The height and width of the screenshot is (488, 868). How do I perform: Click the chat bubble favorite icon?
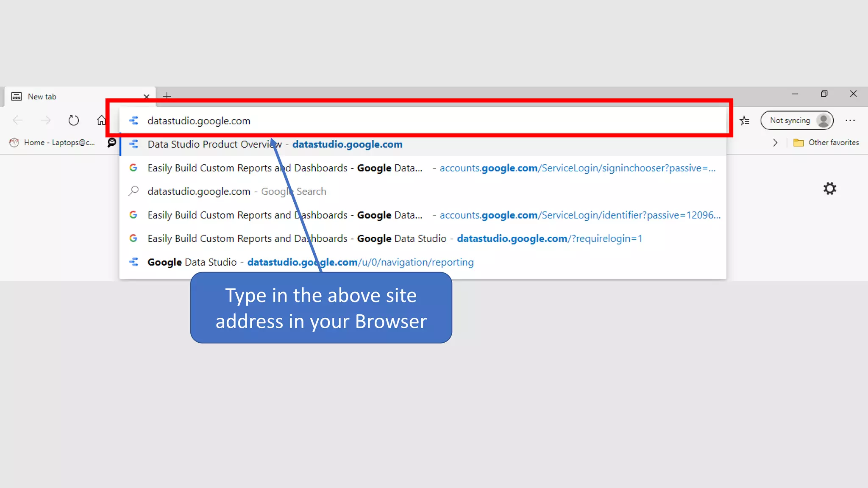(111, 143)
